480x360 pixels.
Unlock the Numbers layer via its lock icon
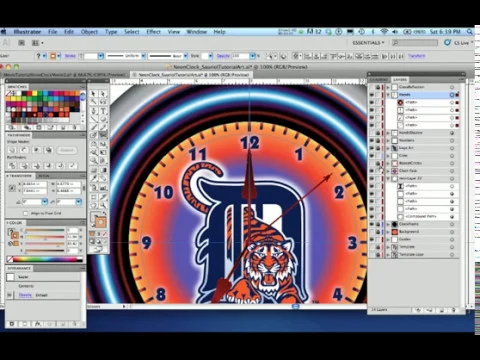[x=378, y=140]
